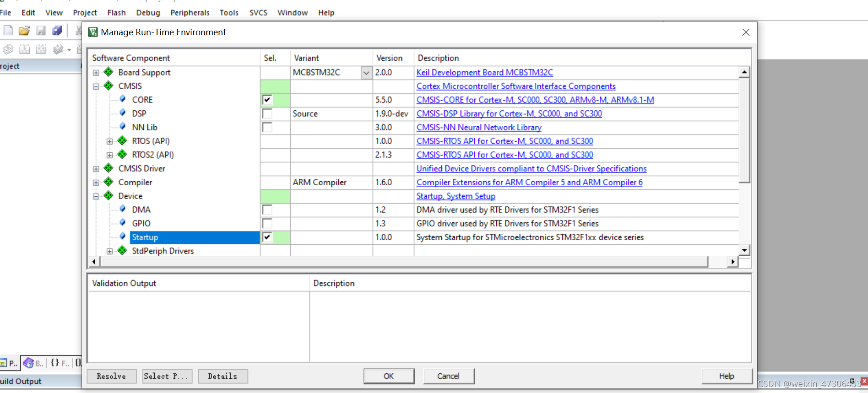The image size is (868, 393).
Task: Collapse the Device tree node
Action: pyautogui.click(x=96, y=196)
